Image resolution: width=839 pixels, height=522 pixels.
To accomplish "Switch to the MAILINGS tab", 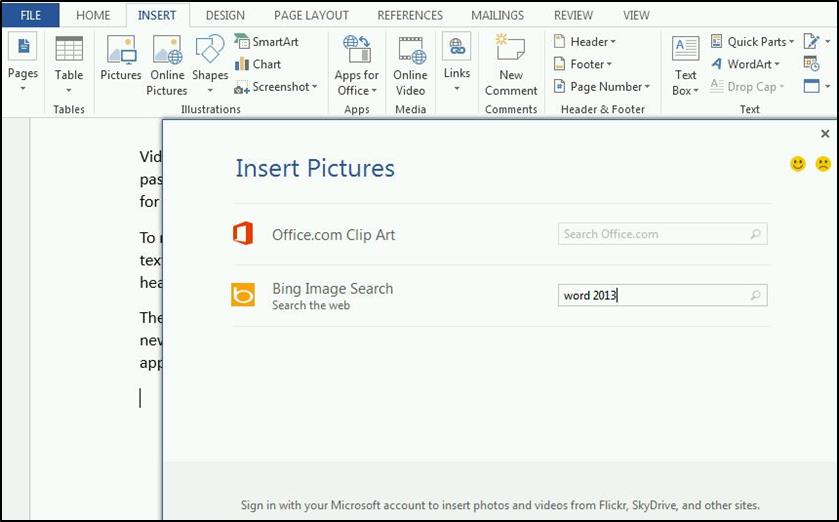I will coord(498,16).
